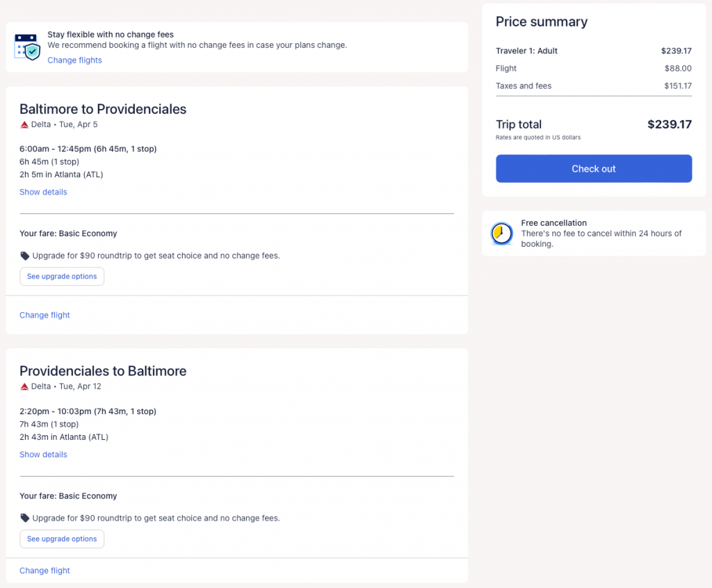712x588 pixels.
Task: Follow the Change flights link in banner
Action: [74, 60]
